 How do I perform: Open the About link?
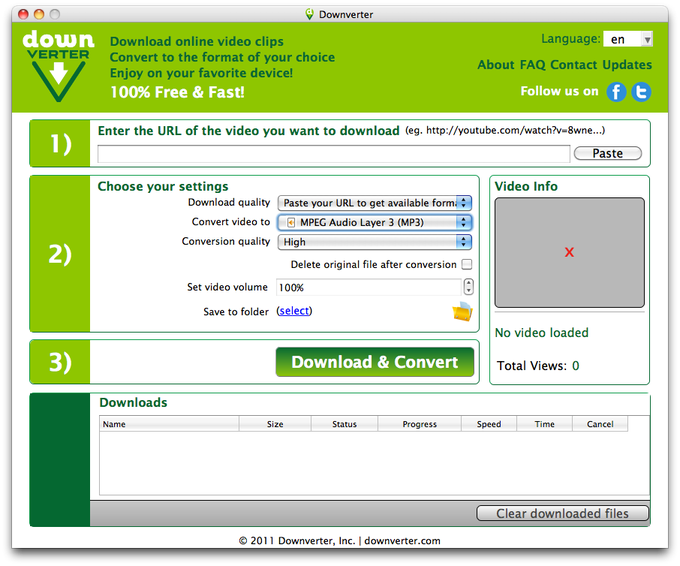[496, 65]
